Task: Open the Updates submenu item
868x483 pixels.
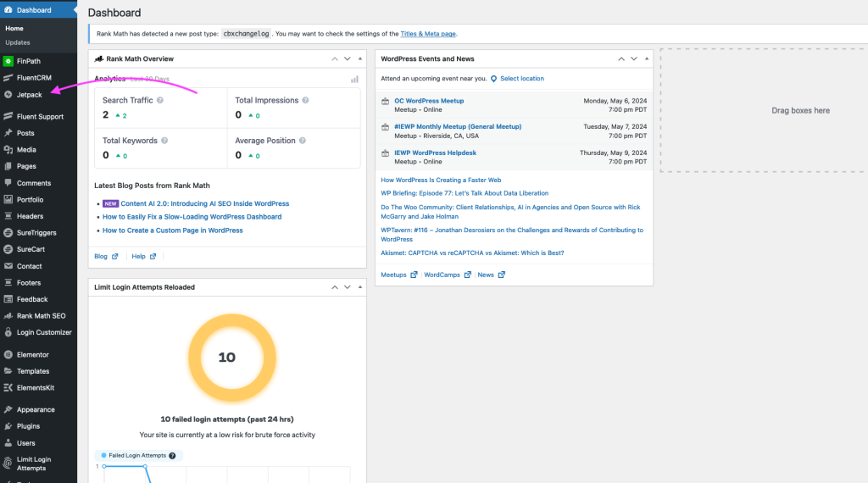Action: tap(18, 42)
